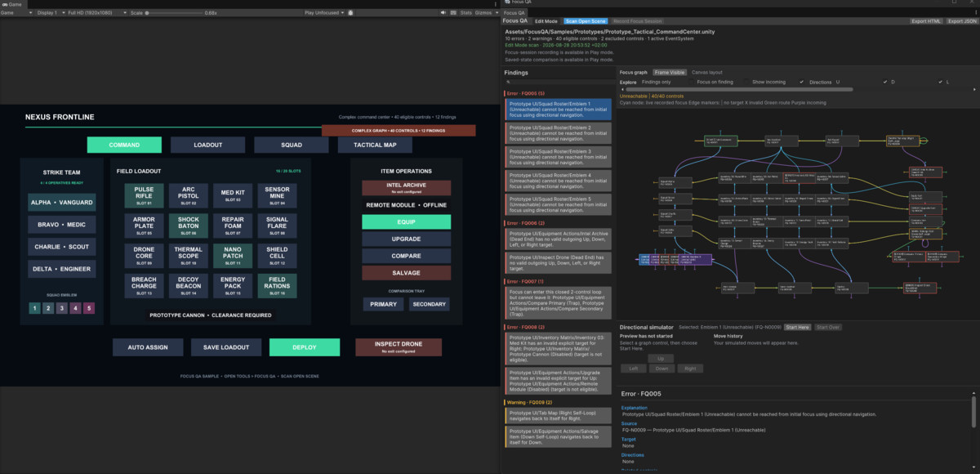Click Start Here in Directional simulator
Image resolution: width=980 pixels, height=474 pixels.
point(798,327)
